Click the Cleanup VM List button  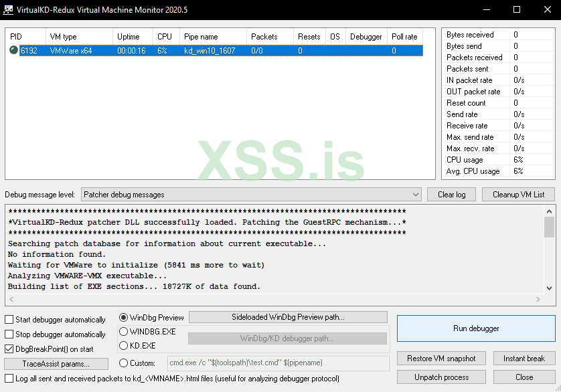tap(518, 195)
